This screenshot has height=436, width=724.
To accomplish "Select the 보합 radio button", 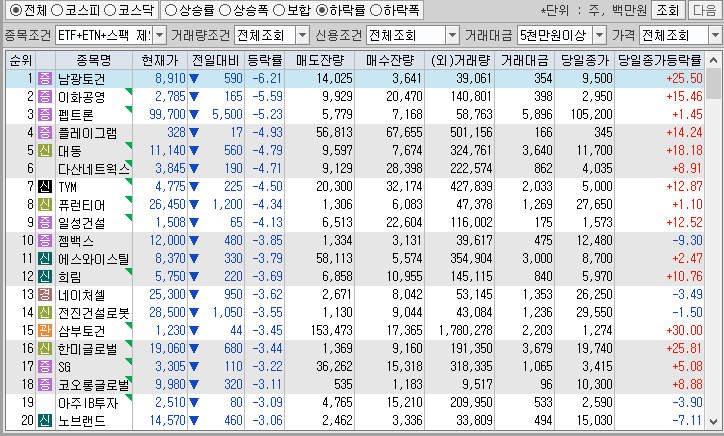I will [x=278, y=10].
